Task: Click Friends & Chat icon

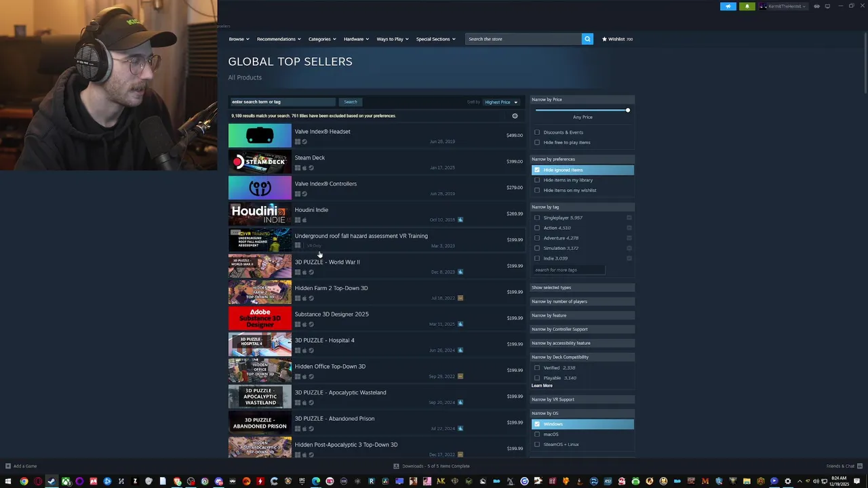Action: tap(859, 466)
